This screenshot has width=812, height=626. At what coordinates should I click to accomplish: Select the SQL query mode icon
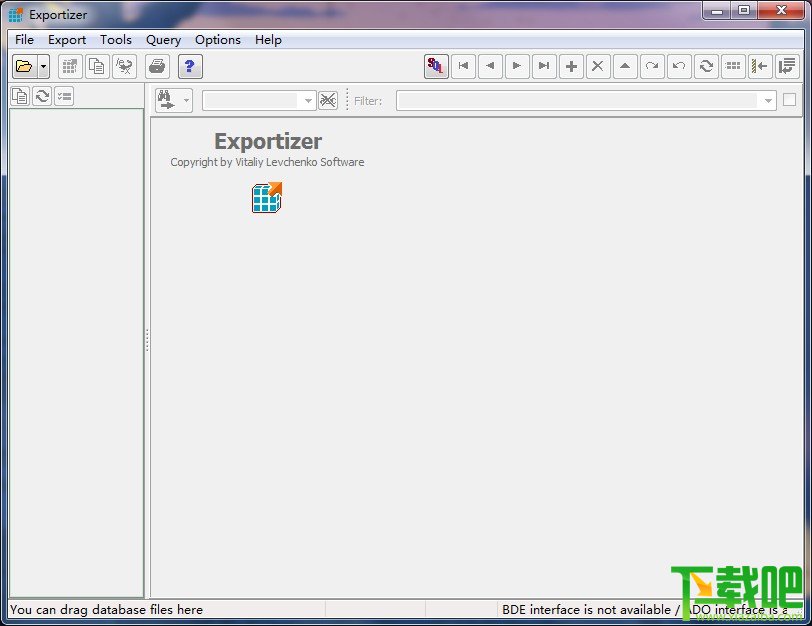pos(437,66)
